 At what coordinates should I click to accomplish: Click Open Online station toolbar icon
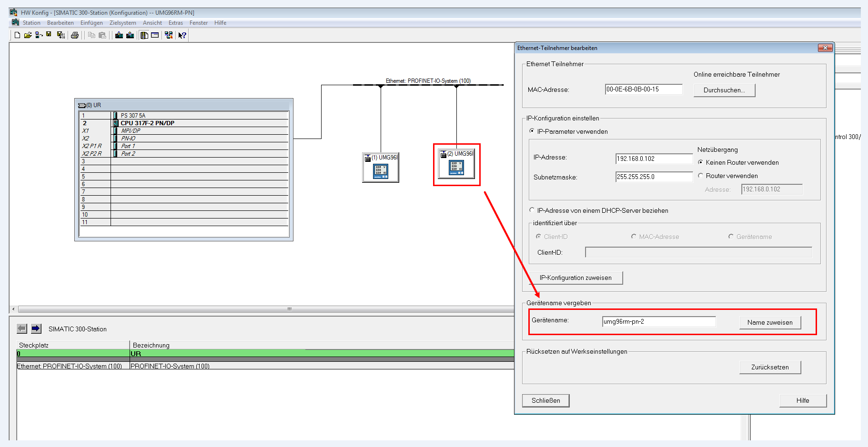pos(39,35)
